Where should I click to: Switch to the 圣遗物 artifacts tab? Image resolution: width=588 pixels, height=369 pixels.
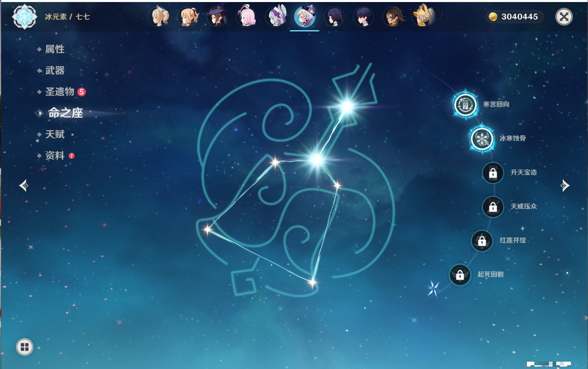[x=59, y=92]
